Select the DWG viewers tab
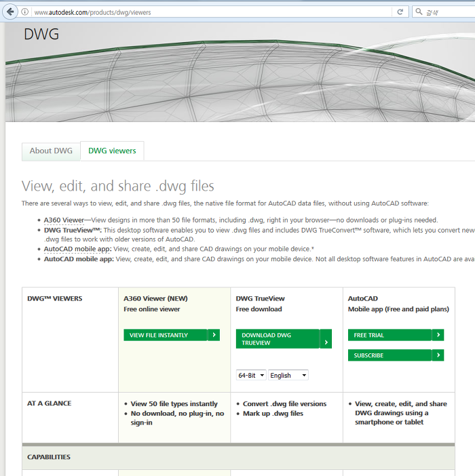The width and height of the screenshot is (475, 476). point(112,151)
